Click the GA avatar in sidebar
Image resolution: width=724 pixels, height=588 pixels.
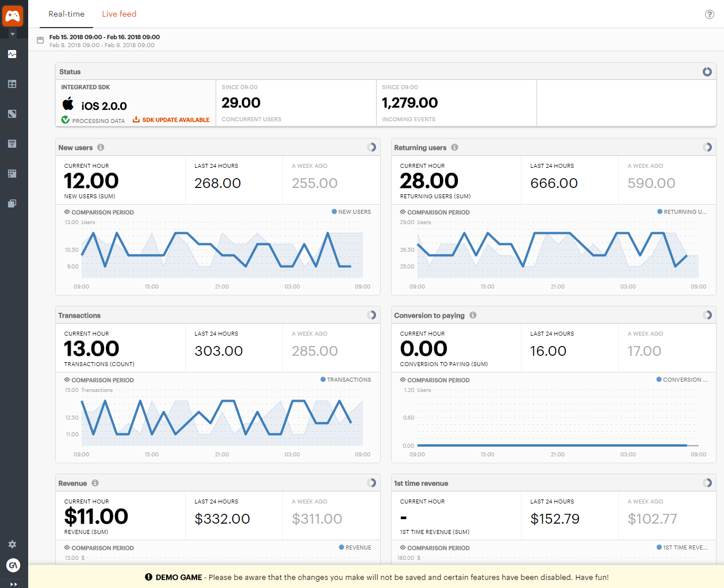coord(13,565)
